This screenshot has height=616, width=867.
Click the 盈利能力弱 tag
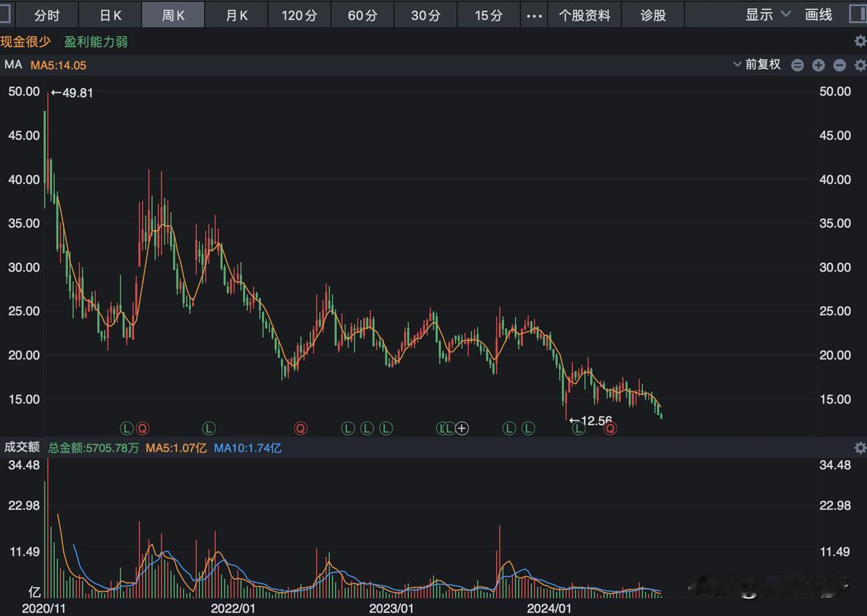pyautogui.click(x=96, y=42)
